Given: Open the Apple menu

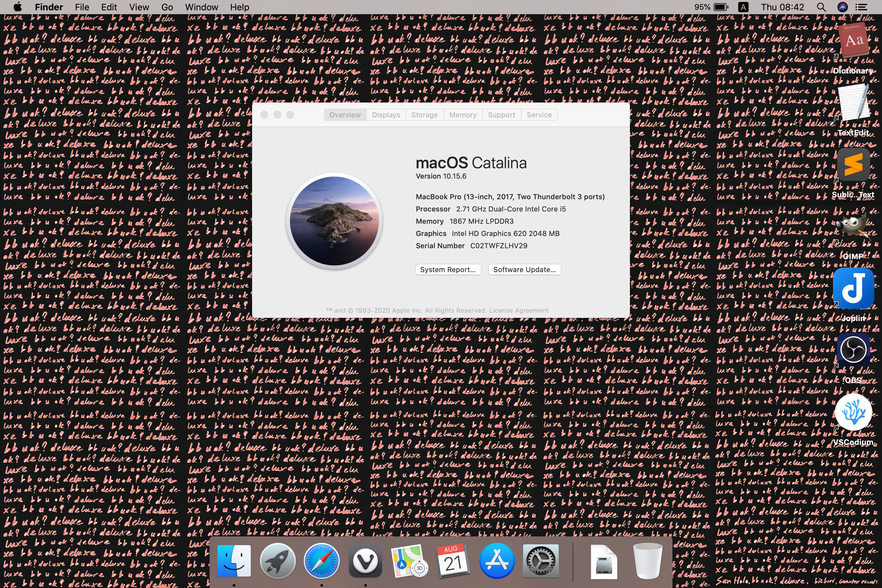Looking at the screenshot, I should click(x=17, y=7).
